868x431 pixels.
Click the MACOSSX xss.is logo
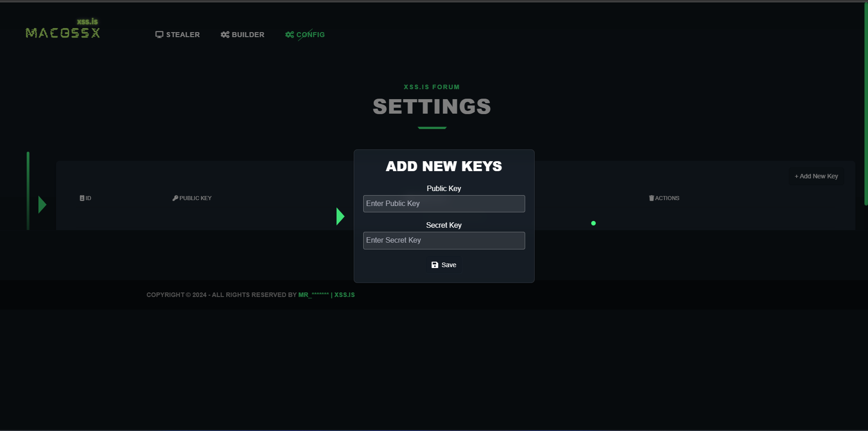point(62,28)
